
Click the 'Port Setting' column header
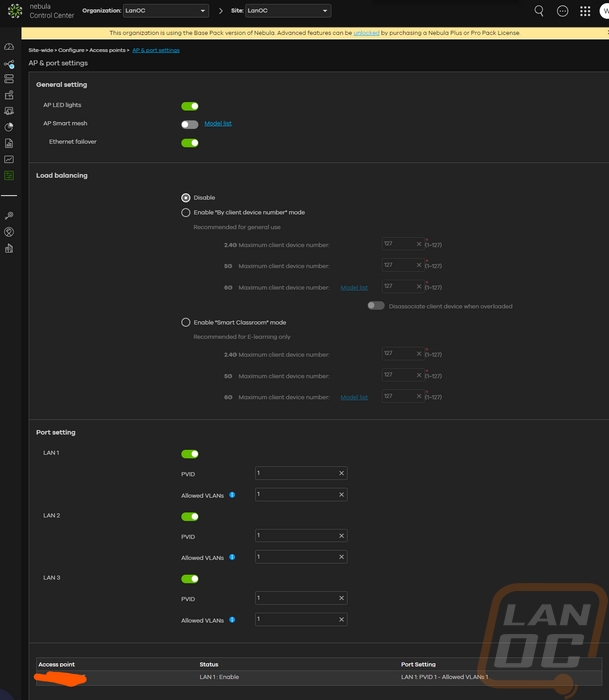click(418, 664)
